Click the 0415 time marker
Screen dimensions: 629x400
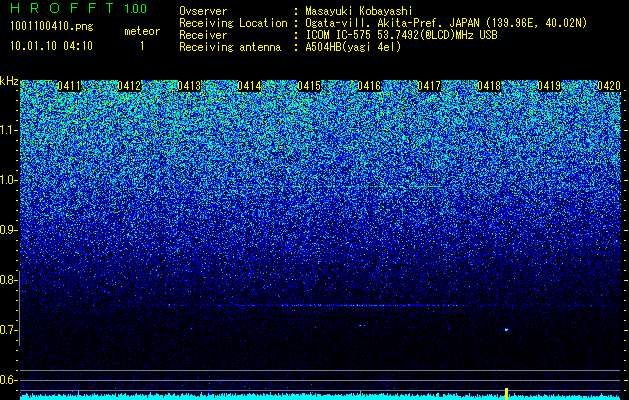pos(309,86)
